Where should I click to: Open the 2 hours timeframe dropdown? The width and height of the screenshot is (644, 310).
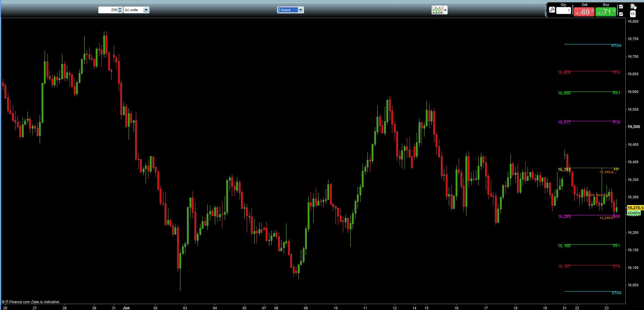tap(290, 10)
